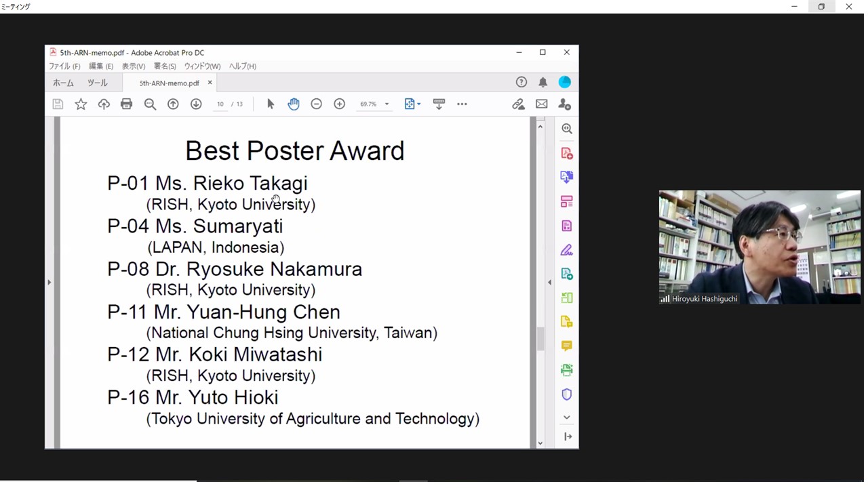Hide right pane with middle arrow handle

click(549, 282)
